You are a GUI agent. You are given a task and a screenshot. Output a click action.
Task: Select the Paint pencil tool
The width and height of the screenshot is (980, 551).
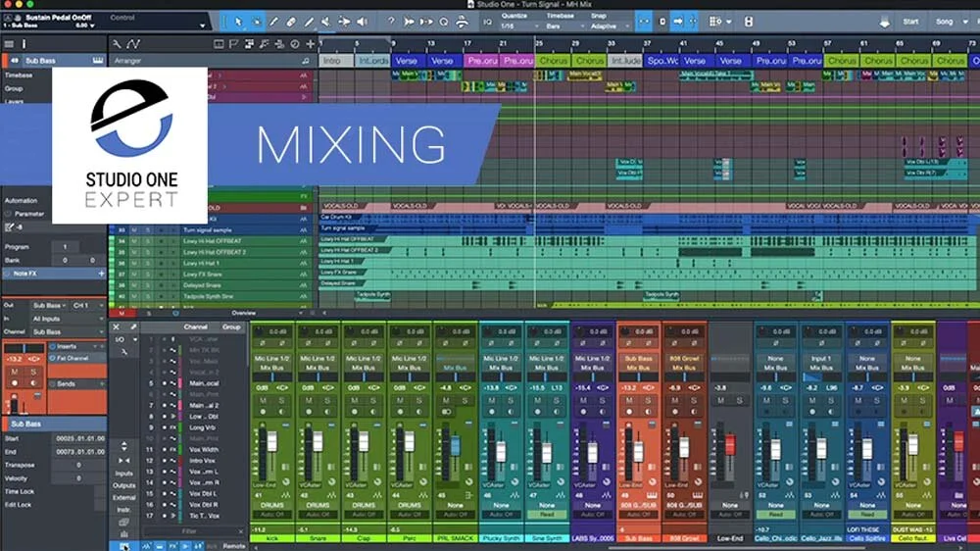[x=309, y=22]
